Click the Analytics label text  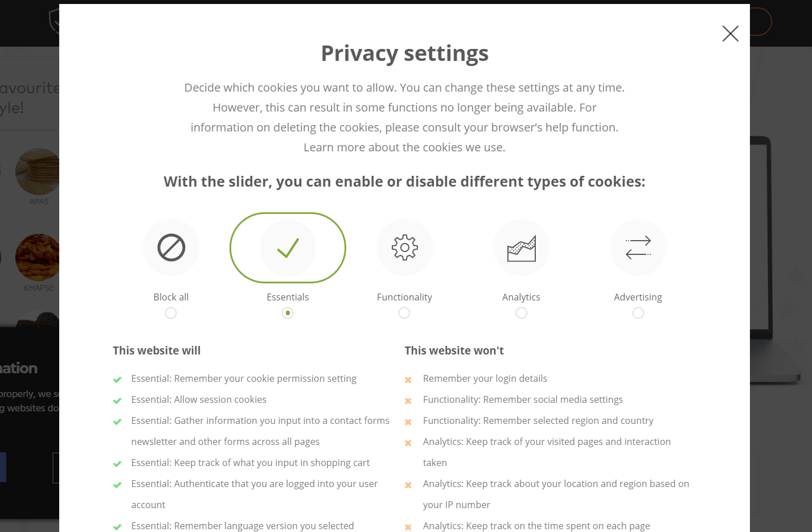point(521,297)
